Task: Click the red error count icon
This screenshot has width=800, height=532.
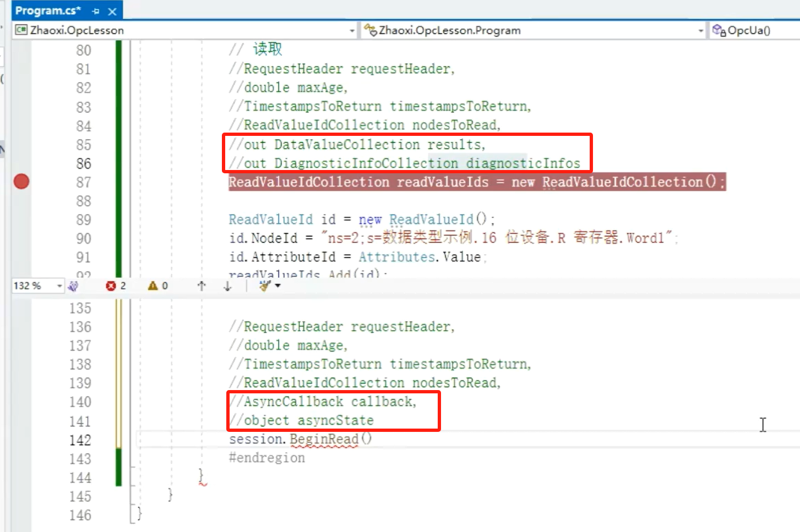Action: click(x=111, y=286)
